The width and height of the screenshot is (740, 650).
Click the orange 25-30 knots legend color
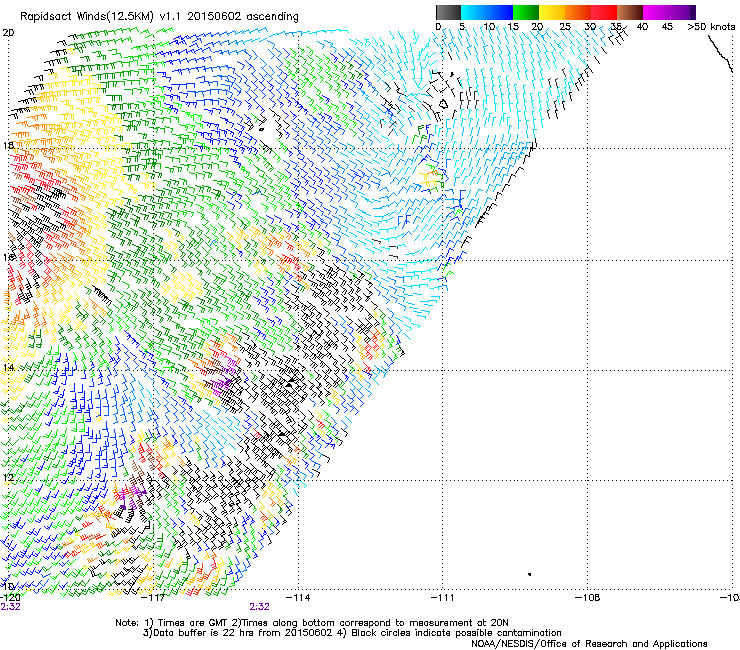(578, 12)
